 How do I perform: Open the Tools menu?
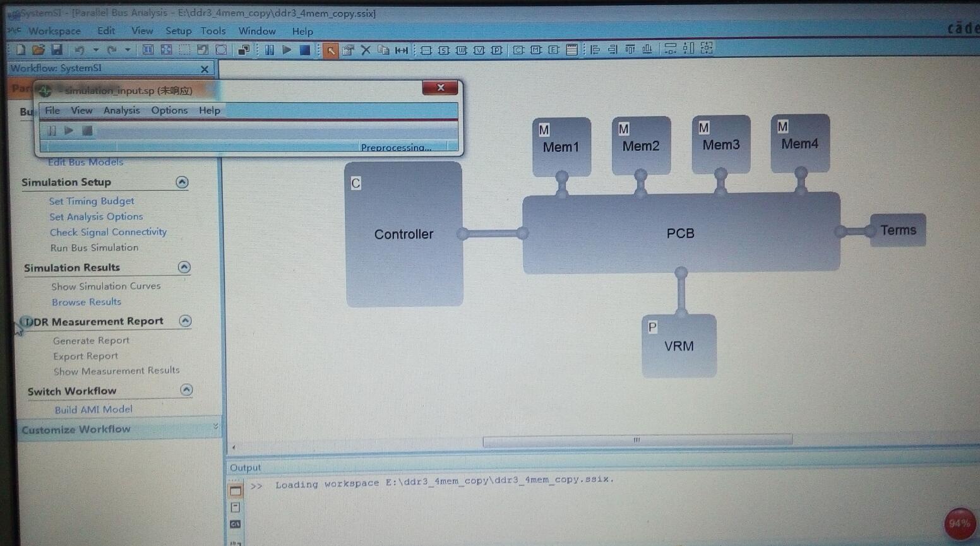click(213, 31)
